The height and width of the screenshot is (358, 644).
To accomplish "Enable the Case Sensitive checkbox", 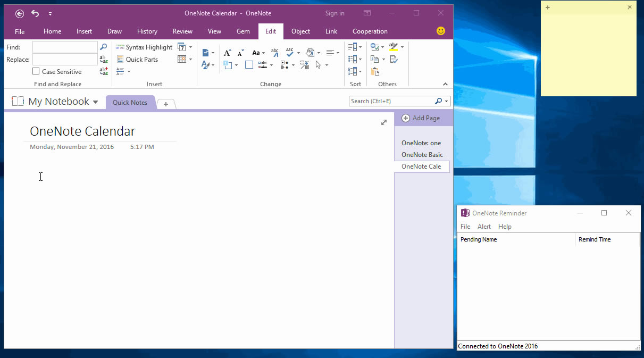I will tap(36, 71).
